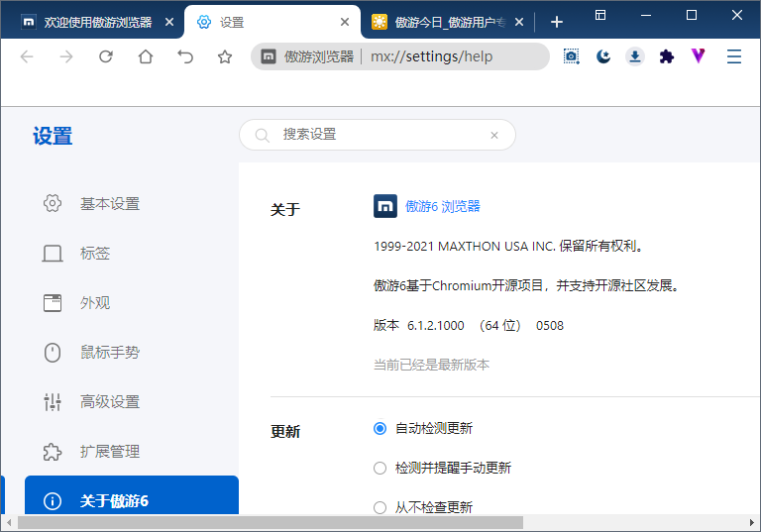Click the version text 6.1.2.1000
The width and height of the screenshot is (761, 532).
[x=435, y=325]
